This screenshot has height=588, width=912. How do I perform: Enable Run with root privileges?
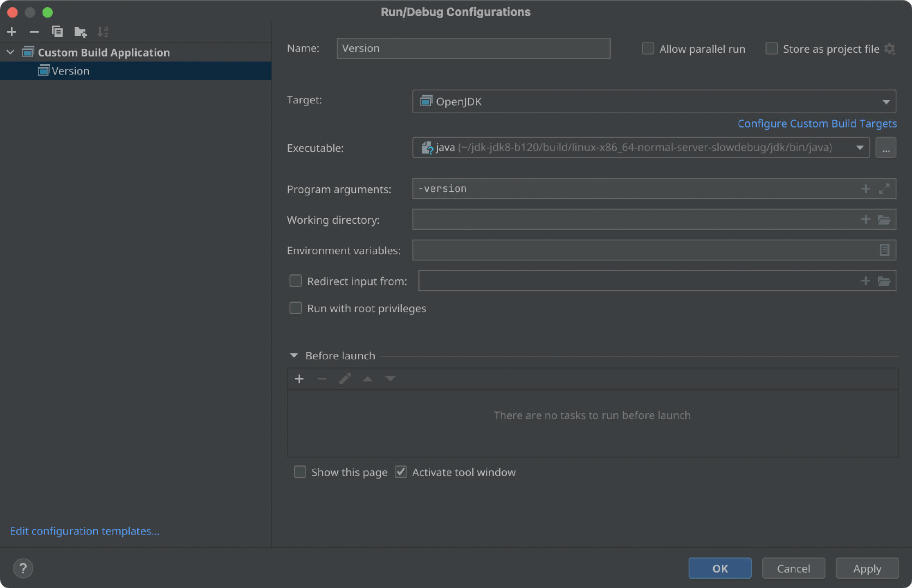[295, 308]
